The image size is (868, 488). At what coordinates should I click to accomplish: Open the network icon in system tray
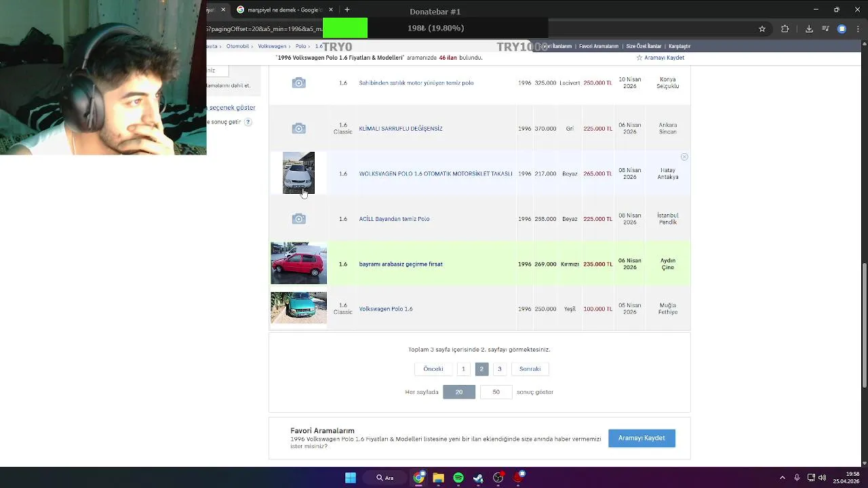pyautogui.click(x=811, y=478)
